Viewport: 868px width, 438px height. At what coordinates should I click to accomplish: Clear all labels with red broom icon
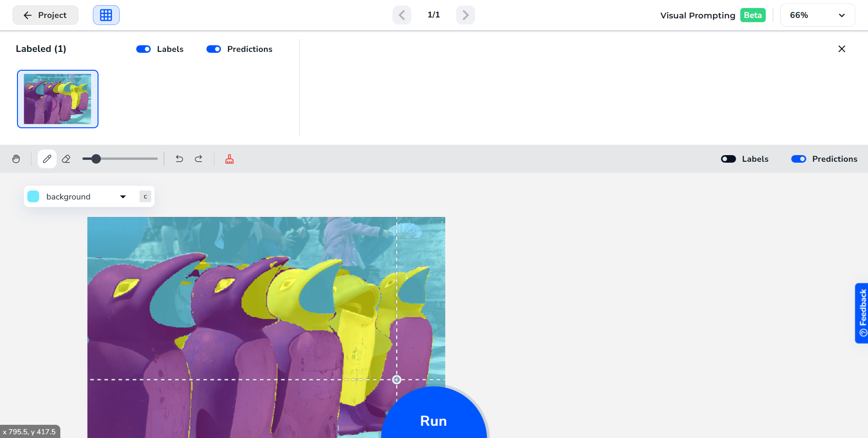[x=229, y=159]
